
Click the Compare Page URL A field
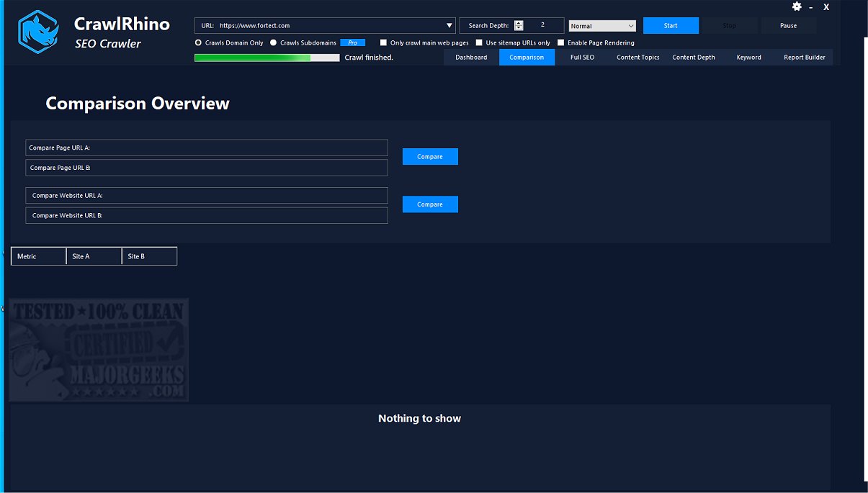[207, 148]
